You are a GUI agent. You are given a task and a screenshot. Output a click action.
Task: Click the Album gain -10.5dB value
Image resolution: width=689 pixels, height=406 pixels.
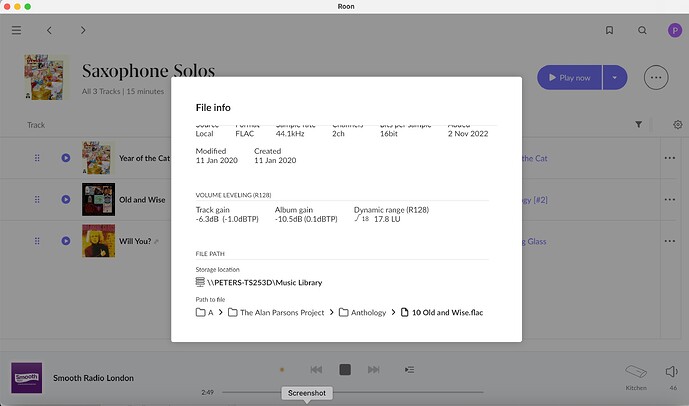(306, 219)
